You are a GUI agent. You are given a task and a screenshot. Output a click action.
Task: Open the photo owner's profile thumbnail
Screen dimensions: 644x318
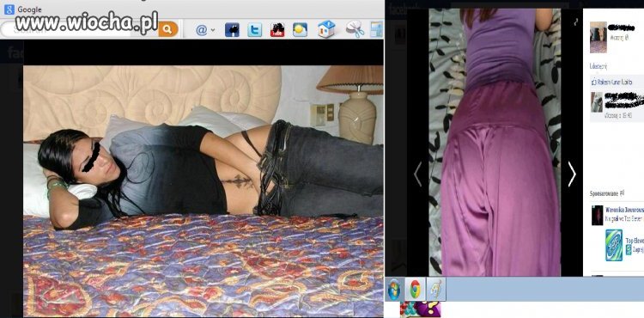tap(598, 38)
